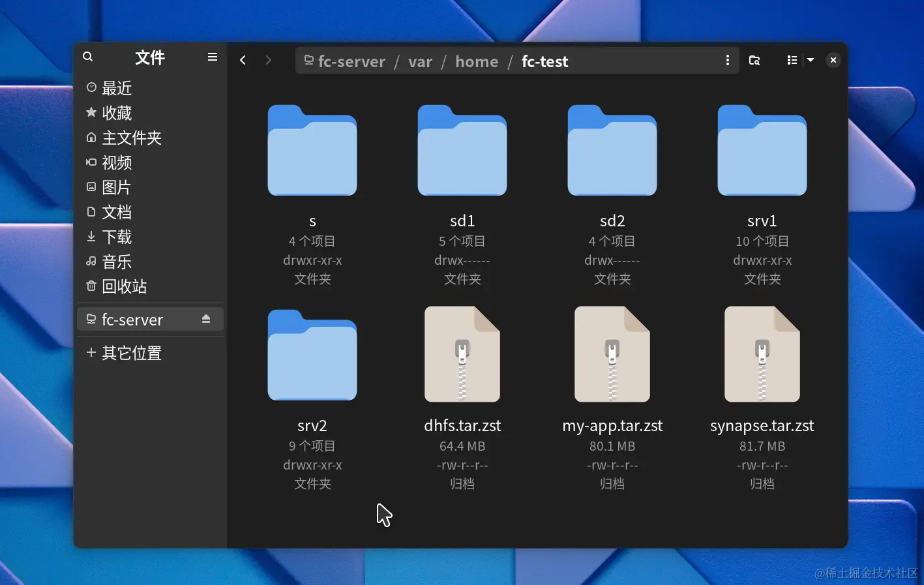Open 回收站 trash in sidebar

point(150,286)
